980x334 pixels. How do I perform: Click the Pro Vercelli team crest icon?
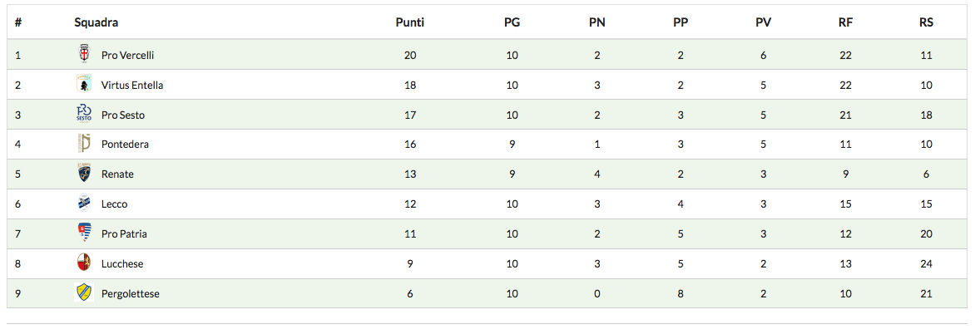83,55
